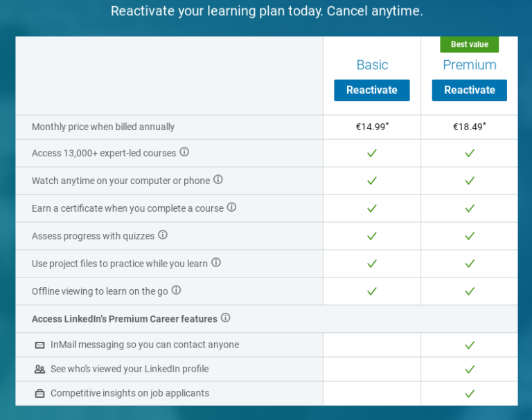
Task: Click the profile viewers people icon
Action: tap(39, 369)
